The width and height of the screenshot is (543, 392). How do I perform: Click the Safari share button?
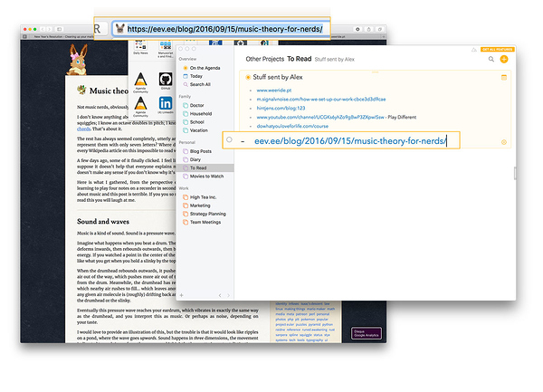coord(369,30)
